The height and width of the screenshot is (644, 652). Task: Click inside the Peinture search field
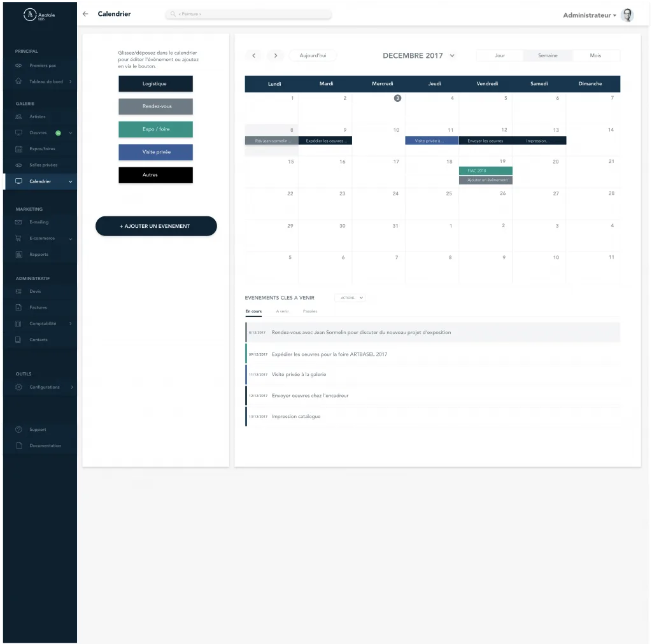249,14
